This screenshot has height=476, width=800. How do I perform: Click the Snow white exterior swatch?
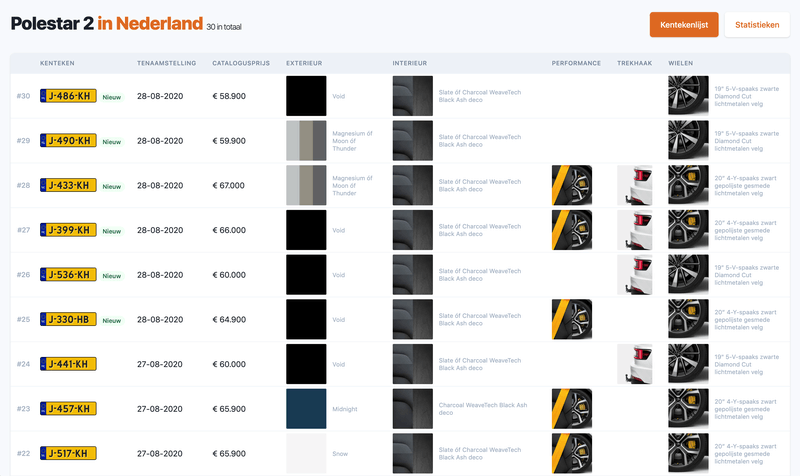(x=306, y=454)
